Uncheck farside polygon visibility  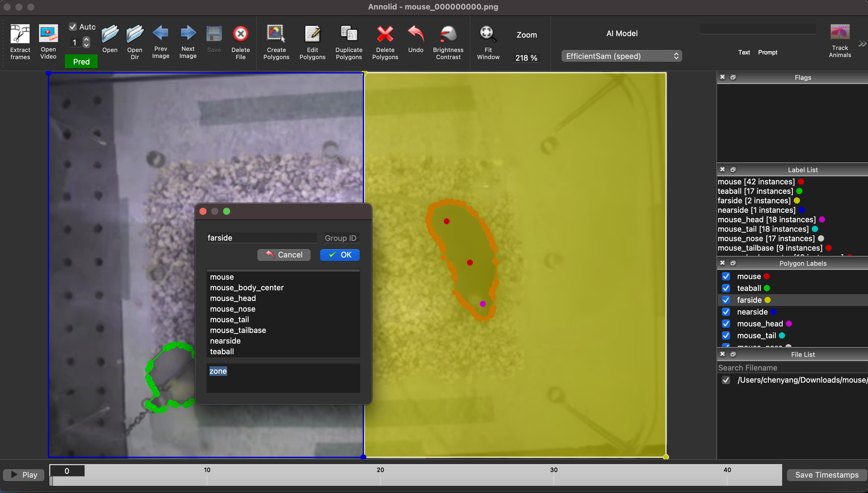(x=725, y=300)
